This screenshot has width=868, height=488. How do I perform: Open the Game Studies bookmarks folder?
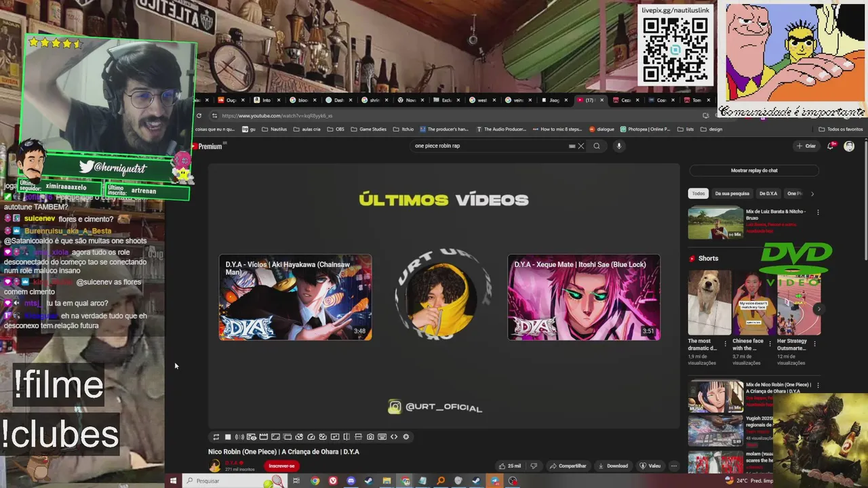[369, 129]
